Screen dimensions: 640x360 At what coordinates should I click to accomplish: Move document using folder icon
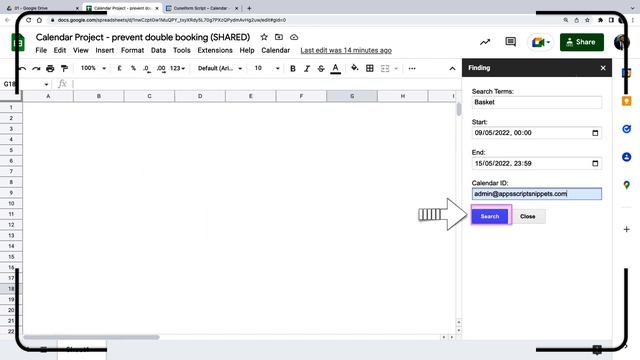279,37
